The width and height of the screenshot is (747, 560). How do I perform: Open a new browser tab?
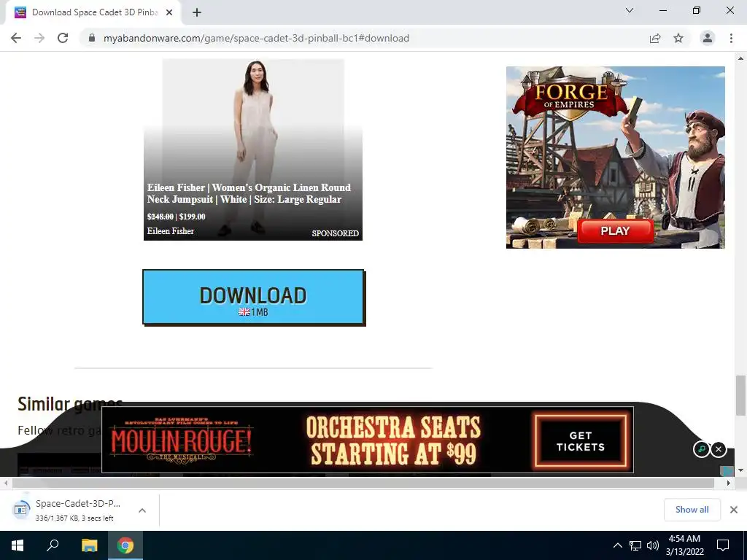coord(197,12)
